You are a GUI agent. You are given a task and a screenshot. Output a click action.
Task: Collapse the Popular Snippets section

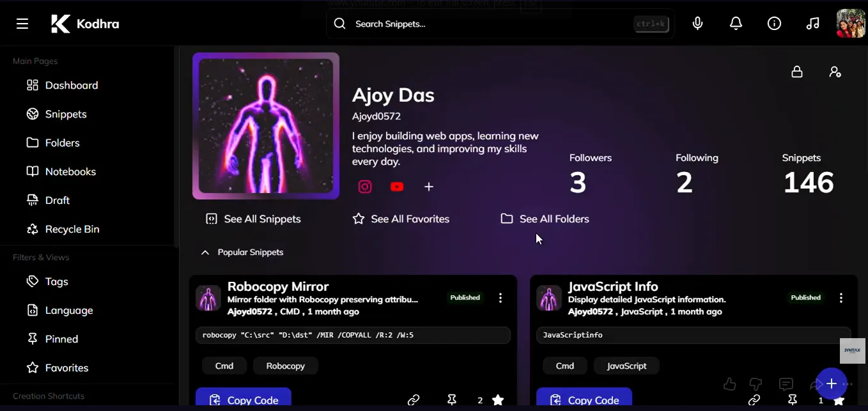point(205,252)
